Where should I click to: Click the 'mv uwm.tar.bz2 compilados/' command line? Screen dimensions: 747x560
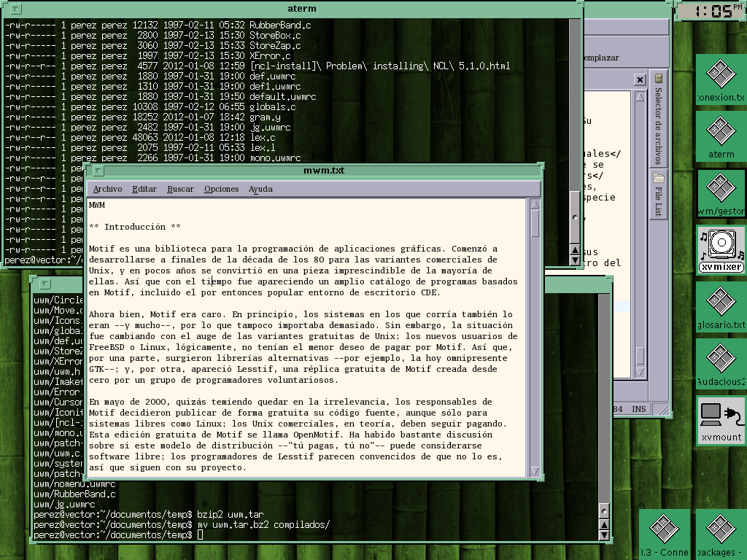click(x=263, y=525)
